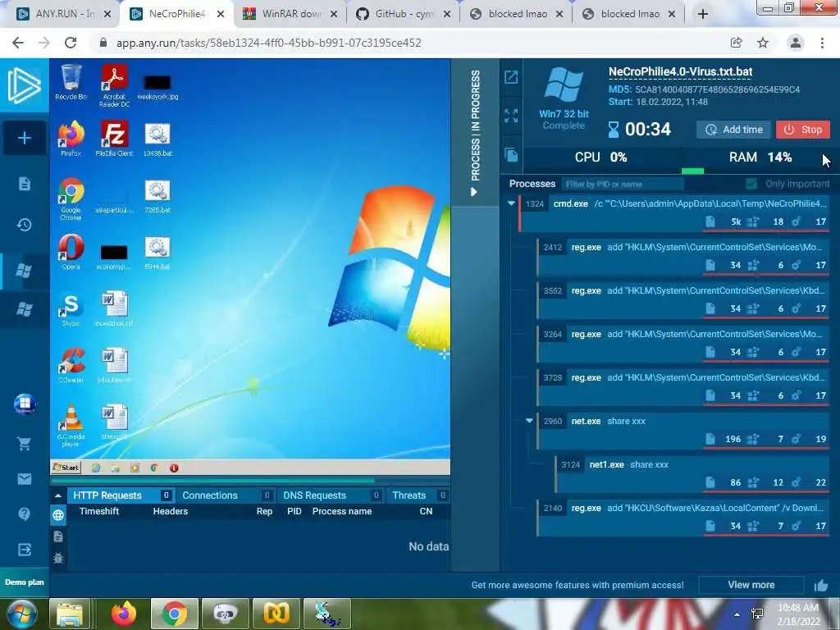Collapse cmd.exe process 1324 tree
Screen dimensions: 840x630
tap(511, 203)
